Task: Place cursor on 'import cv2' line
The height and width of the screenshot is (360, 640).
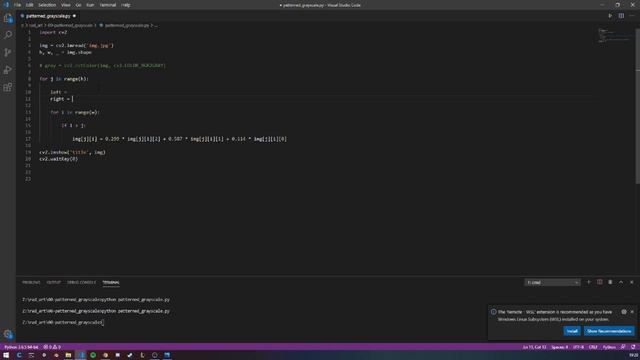Action: tap(53, 32)
